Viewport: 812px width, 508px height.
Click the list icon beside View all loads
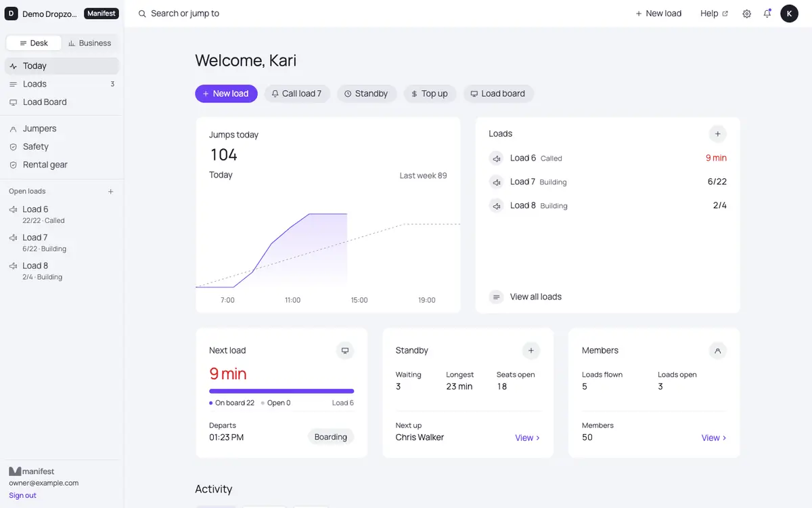[496, 297]
